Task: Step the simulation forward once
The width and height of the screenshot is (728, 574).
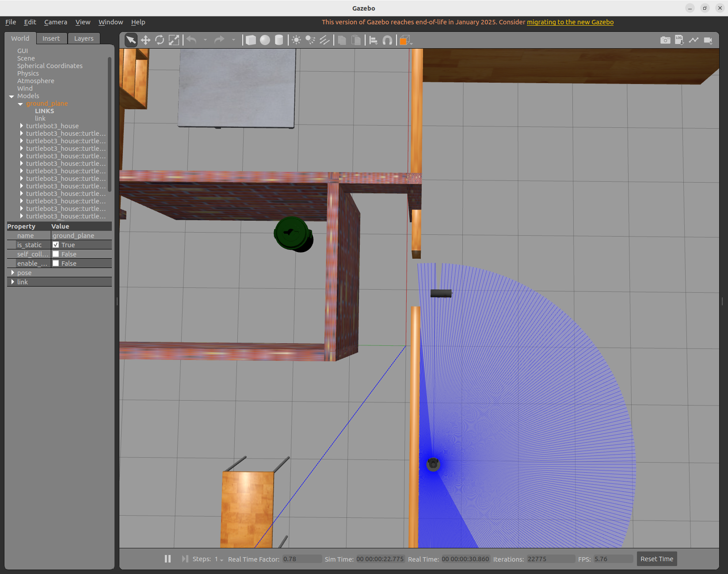Action: tap(185, 559)
